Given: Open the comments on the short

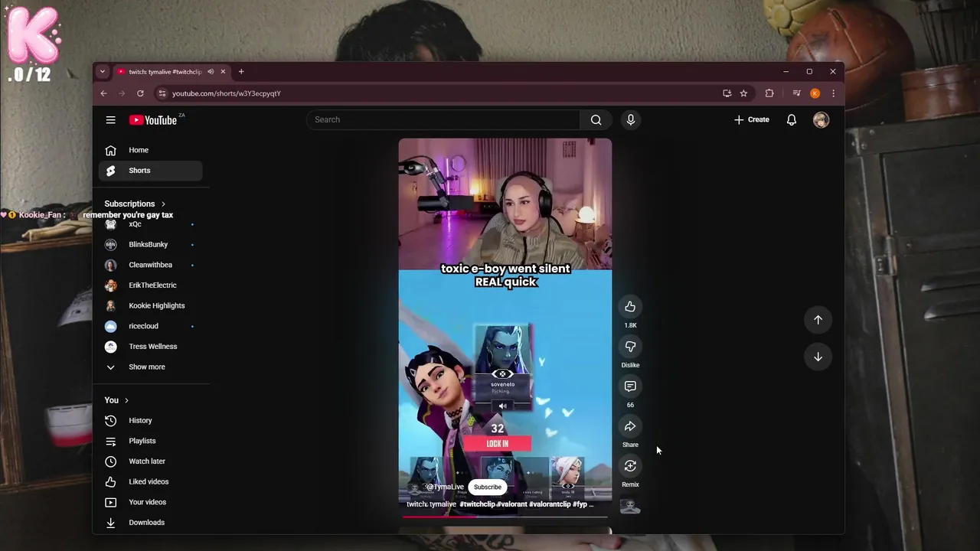Looking at the screenshot, I should click(630, 386).
